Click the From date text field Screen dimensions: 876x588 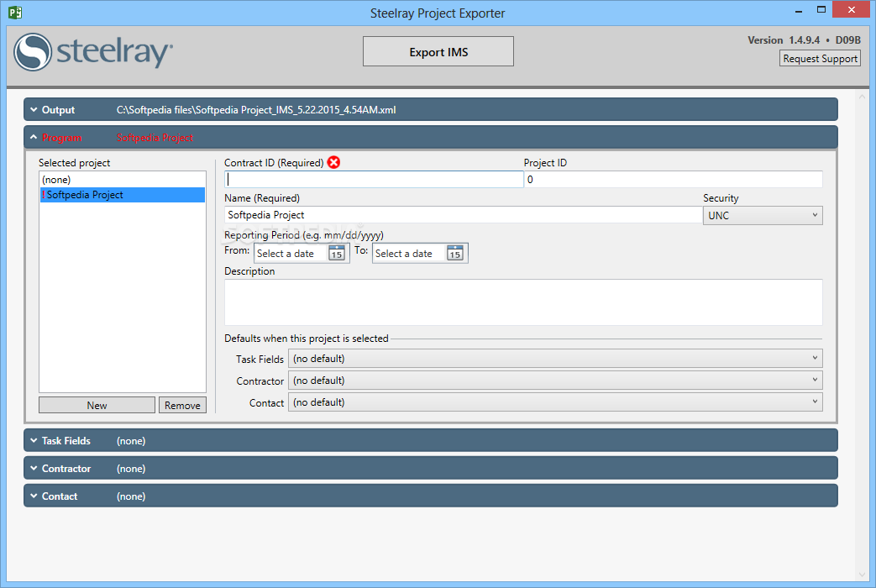point(291,253)
